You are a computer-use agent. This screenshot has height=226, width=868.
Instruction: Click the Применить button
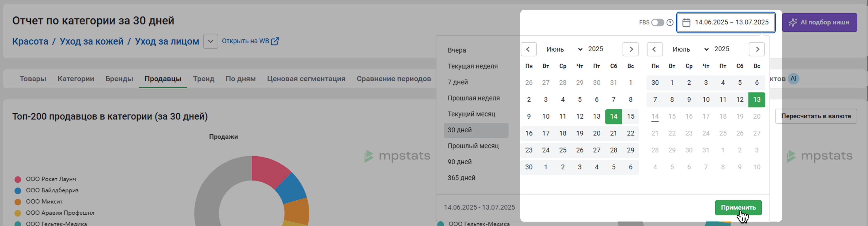(738, 208)
